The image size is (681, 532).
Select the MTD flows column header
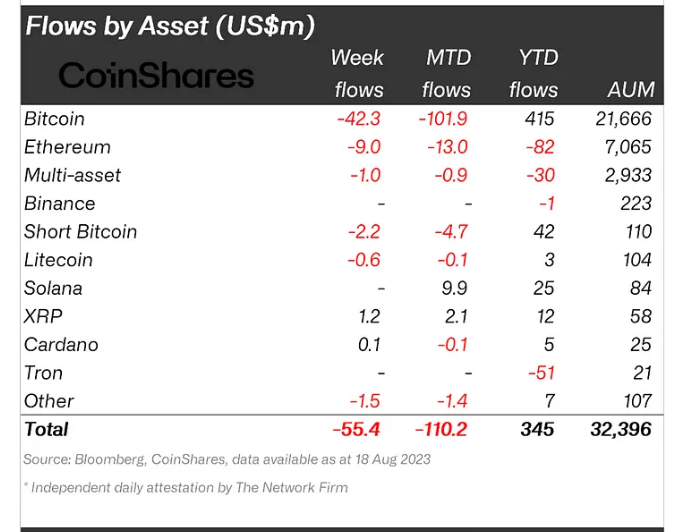[x=447, y=73]
